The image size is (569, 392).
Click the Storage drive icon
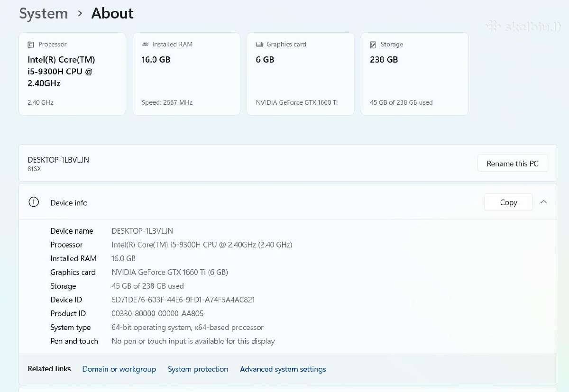[373, 45]
